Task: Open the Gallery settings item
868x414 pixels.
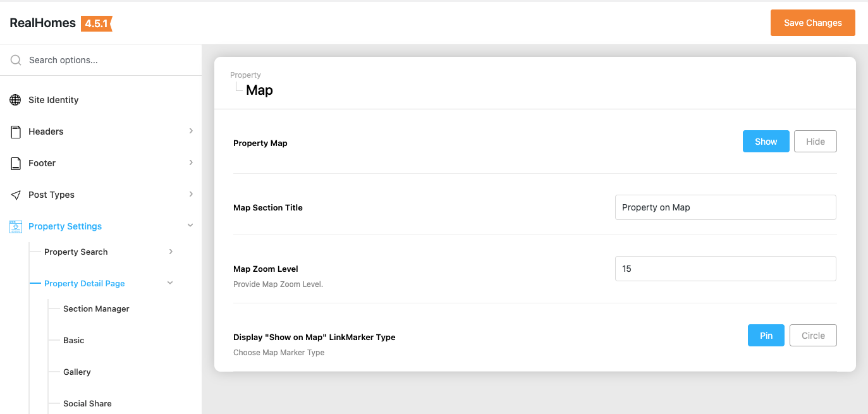Action: pos(77,372)
